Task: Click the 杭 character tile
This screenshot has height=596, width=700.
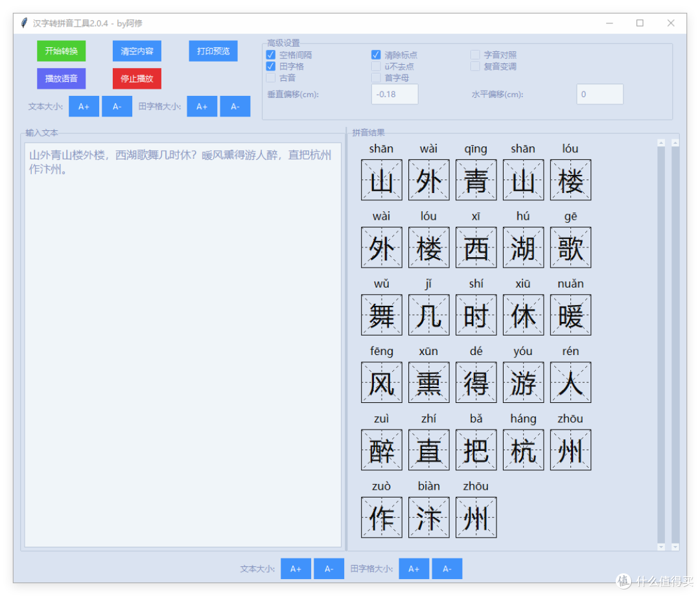Action: click(x=523, y=450)
